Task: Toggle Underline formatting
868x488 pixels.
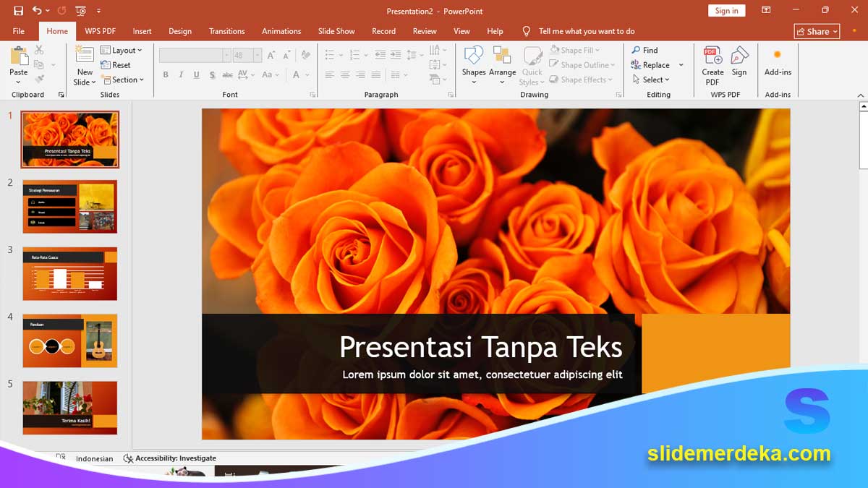Action: 196,74
